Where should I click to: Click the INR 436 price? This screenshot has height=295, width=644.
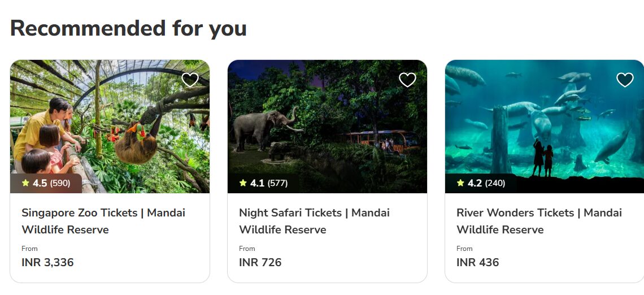pos(477,262)
